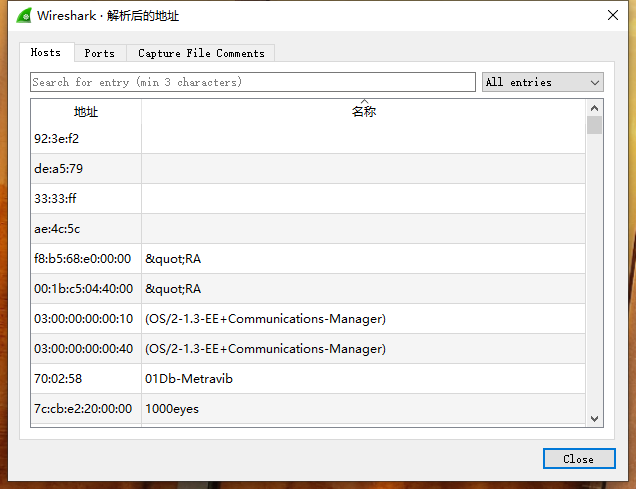Select address 03:00:00:00:00:40
636x489 pixels.
(x=86, y=349)
